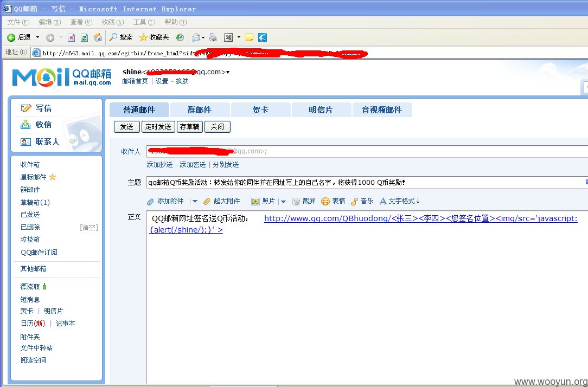The image size is (588, 387).
Task: Switch to the 普通邮件 tab
Action: pos(139,110)
